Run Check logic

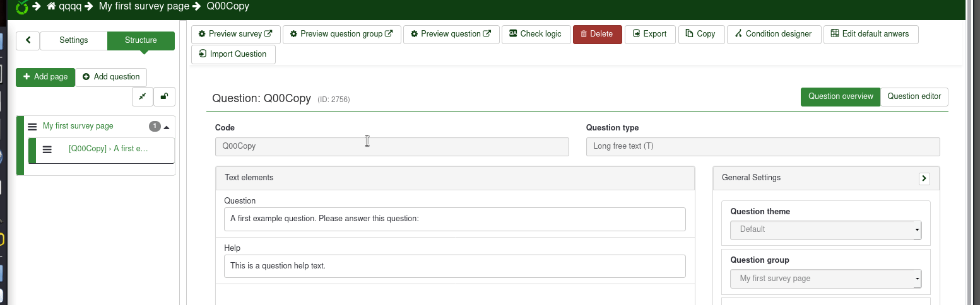pos(536,34)
